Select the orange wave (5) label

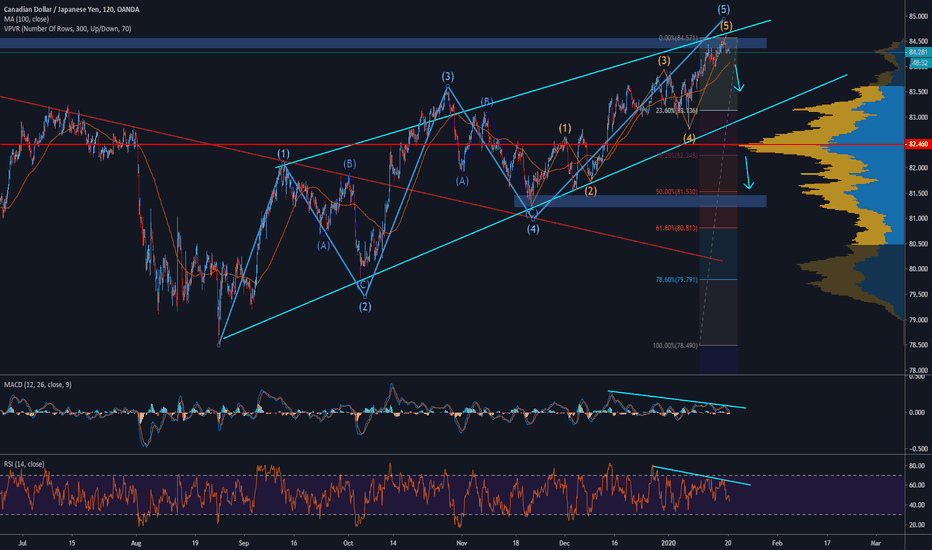point(725,25)
